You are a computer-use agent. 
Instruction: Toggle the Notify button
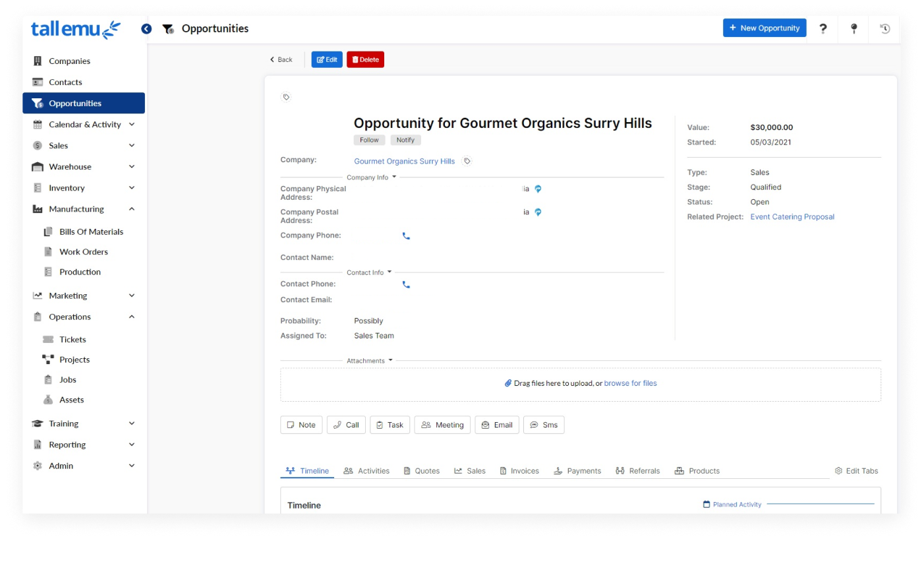[405, 140]
